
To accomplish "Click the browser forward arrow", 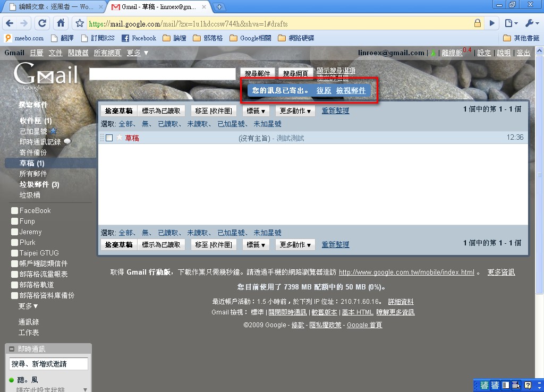I will [x=24, y=23].
